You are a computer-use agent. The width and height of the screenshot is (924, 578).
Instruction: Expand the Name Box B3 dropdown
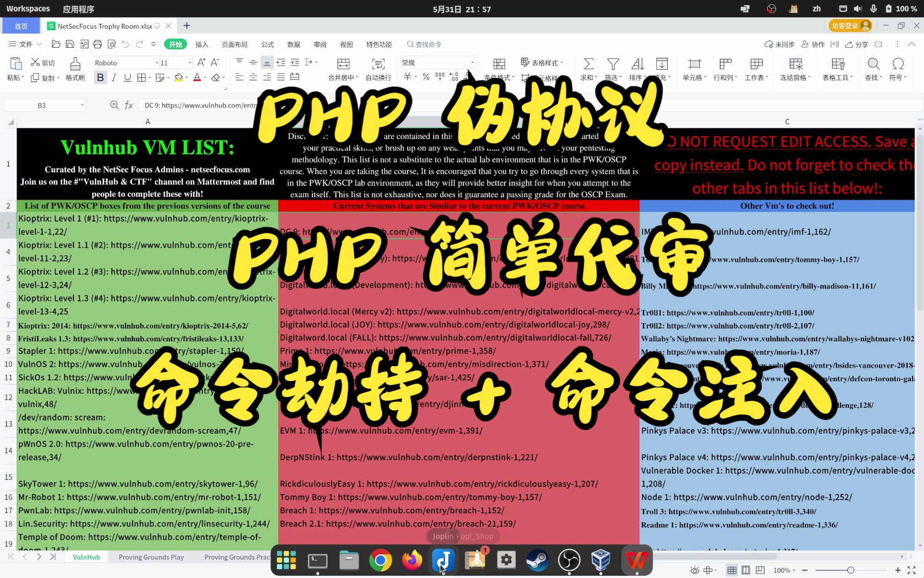click(82, 106)
